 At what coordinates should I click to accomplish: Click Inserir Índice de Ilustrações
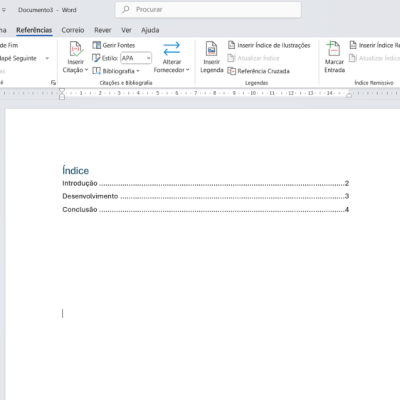point(269,45)
